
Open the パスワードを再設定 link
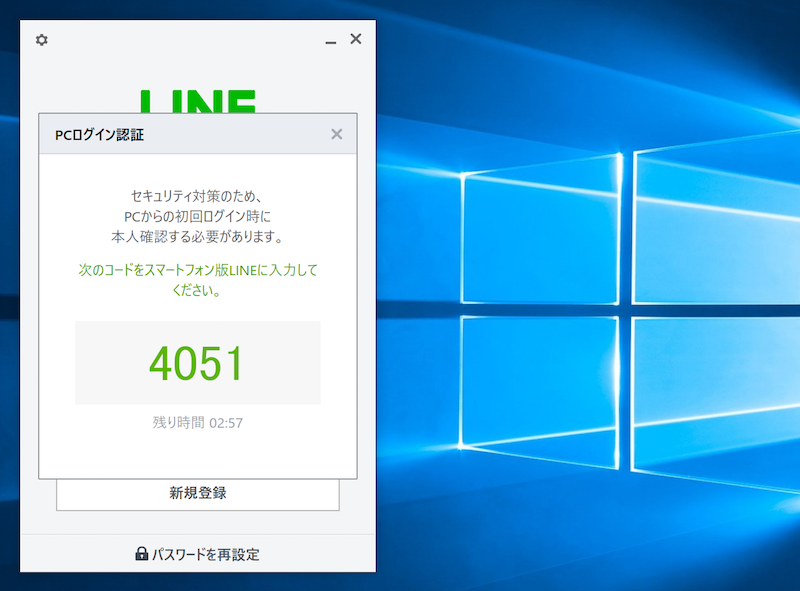(x=205, y=554)
